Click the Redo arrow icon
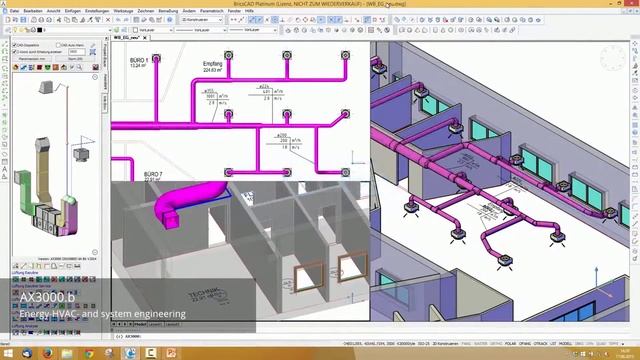The width and height of the screenshot is (640, 360). click(127, 20)
